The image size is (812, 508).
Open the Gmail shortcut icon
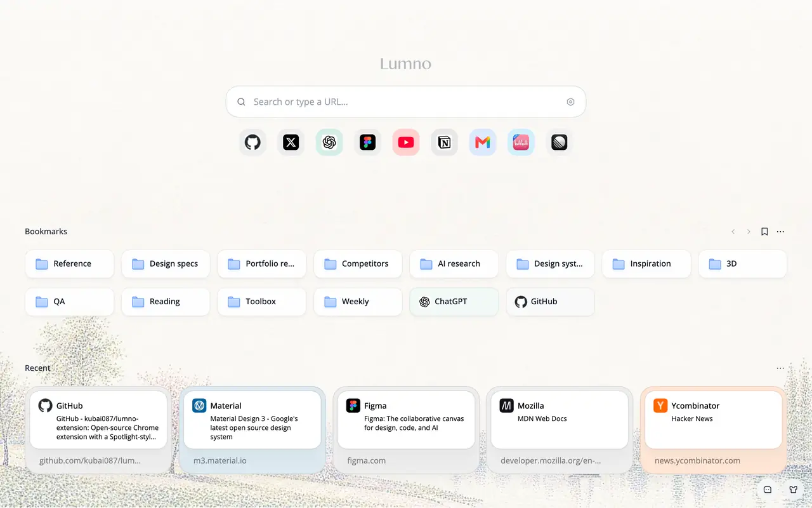point(483,142)
